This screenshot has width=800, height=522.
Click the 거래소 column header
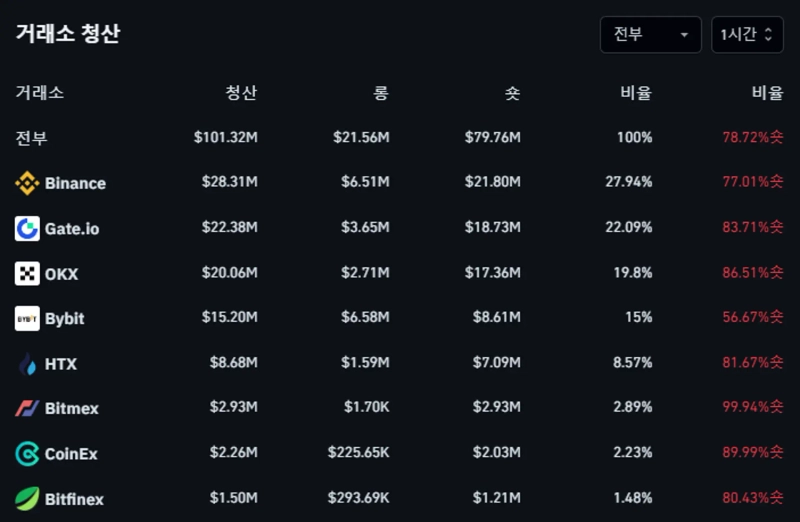pos(40,93)
